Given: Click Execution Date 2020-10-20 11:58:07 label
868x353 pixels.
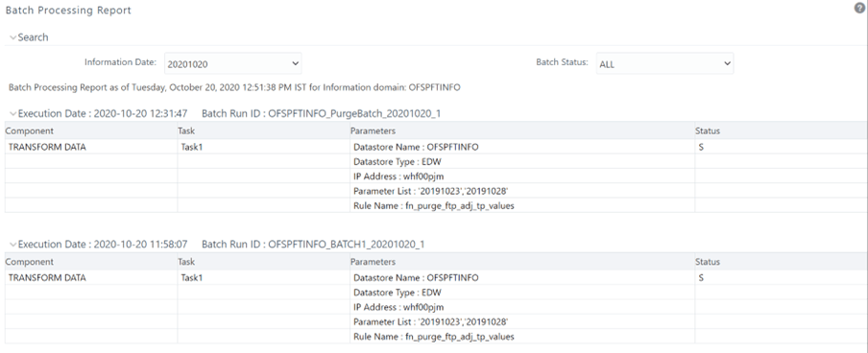Looking at the screenshot, I should (x=103, y=245).
